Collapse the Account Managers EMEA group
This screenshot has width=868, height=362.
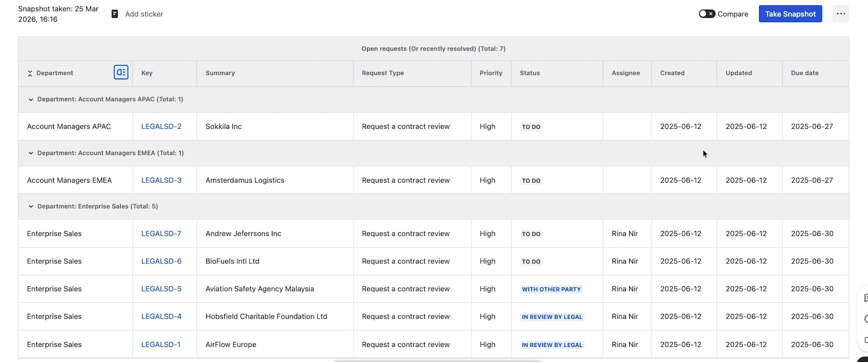[31, 153]
